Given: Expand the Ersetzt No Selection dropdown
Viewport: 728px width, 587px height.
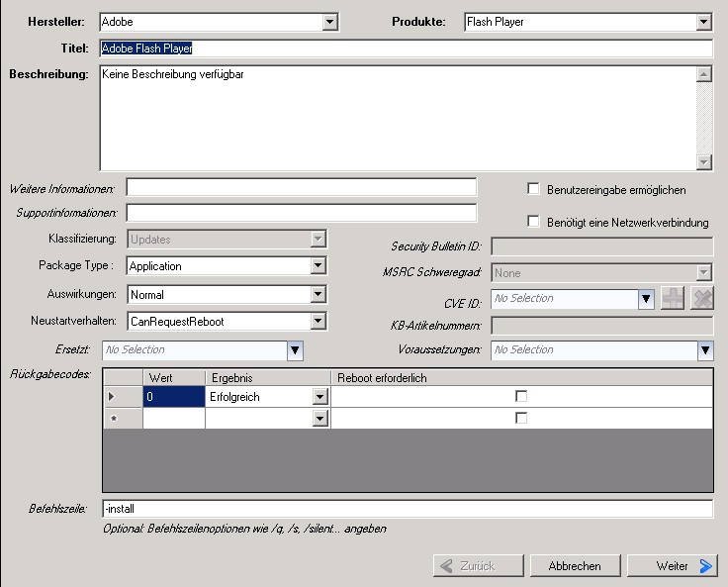Looking at the screenshot, I should tap(296, 350).
